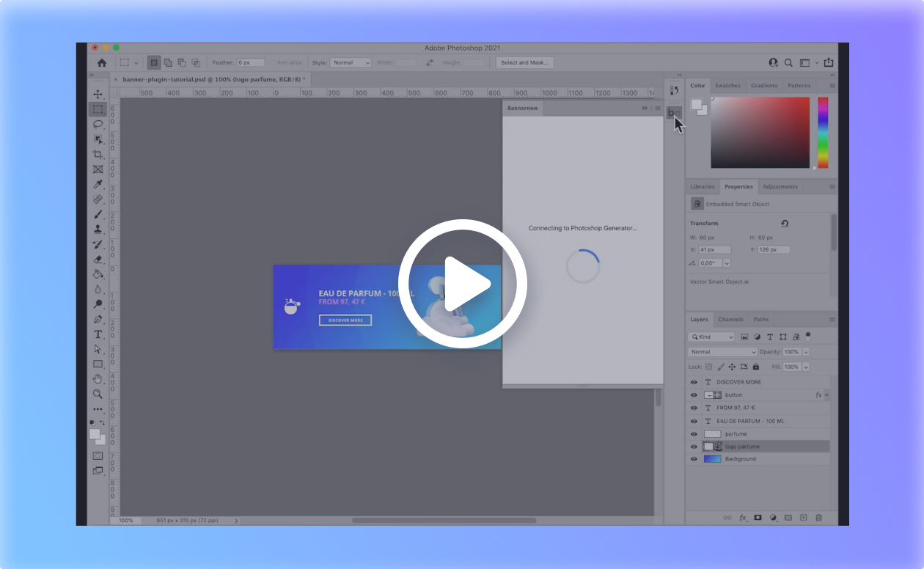Select the Brush tool
Image resolution: width=924 pixels, height=569 pixels.
click(x=98, y=214)
